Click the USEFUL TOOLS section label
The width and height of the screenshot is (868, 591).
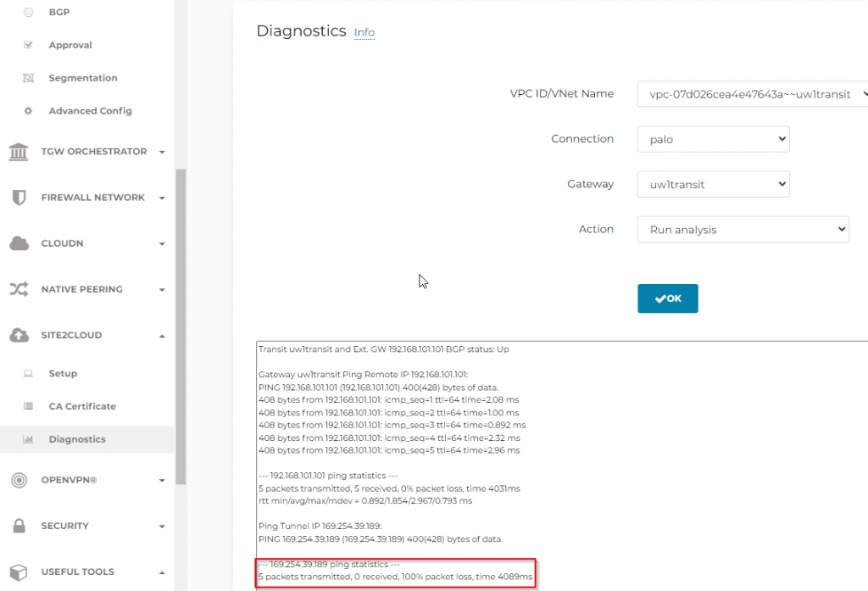(x=77, y=572)
